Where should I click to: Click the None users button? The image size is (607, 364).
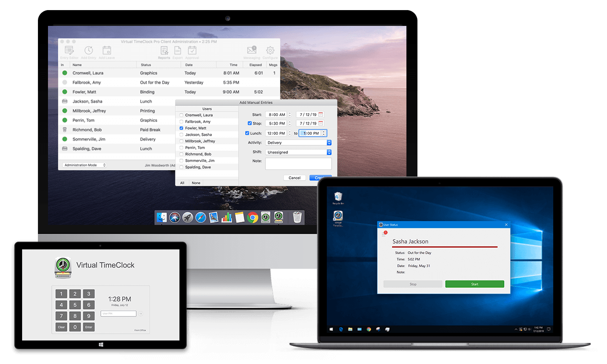pos(196,183)
